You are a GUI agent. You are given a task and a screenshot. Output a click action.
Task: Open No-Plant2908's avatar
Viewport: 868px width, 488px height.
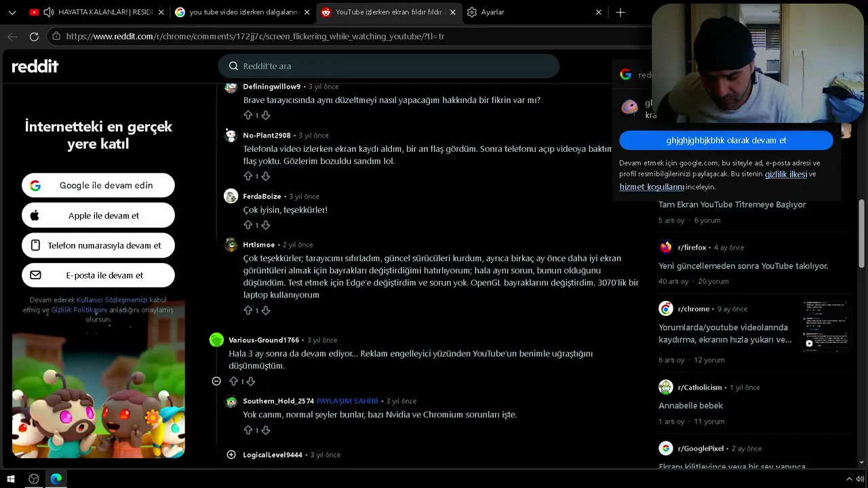click(231, 136)
